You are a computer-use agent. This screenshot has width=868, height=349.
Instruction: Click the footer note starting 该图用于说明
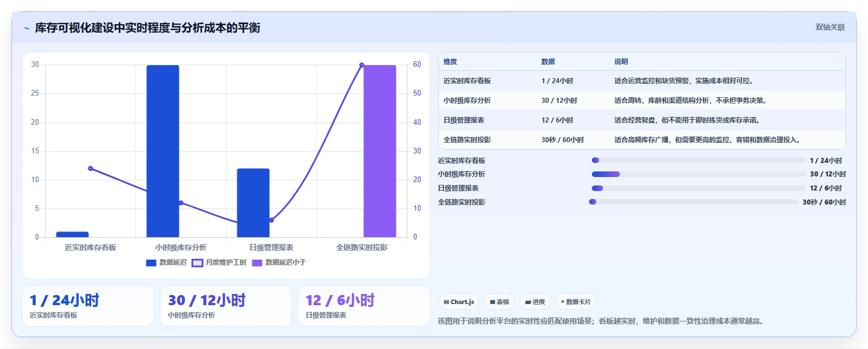tap(601, 321)
